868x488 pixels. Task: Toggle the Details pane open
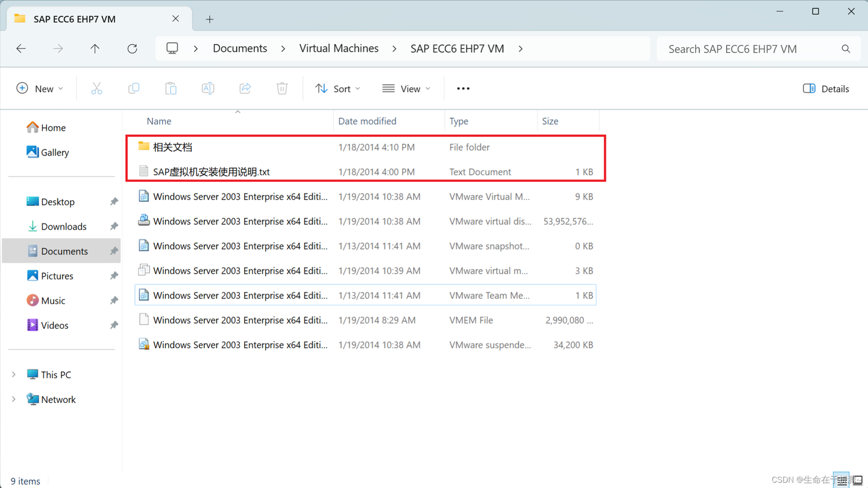[826, 89]
